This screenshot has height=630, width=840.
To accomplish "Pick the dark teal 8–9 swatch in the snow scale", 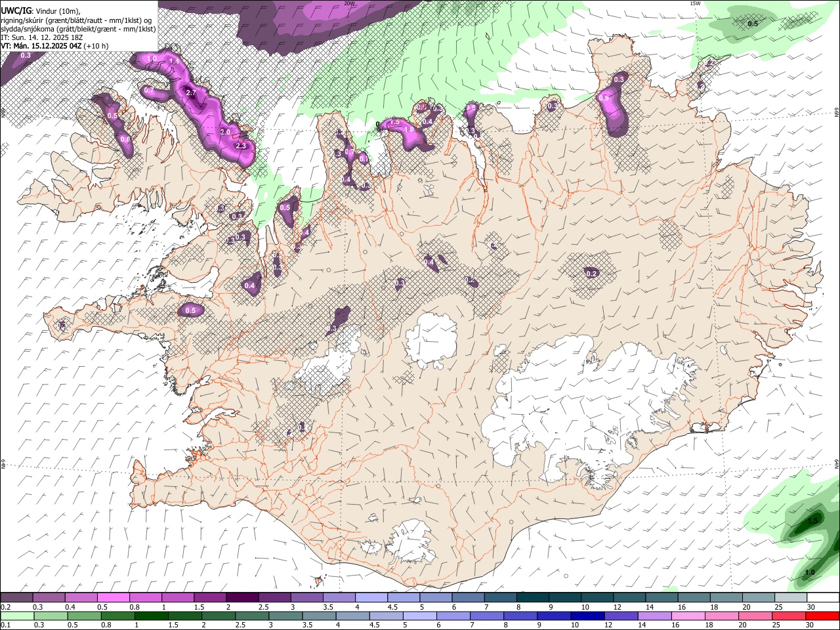I will [x=533, y=597].
